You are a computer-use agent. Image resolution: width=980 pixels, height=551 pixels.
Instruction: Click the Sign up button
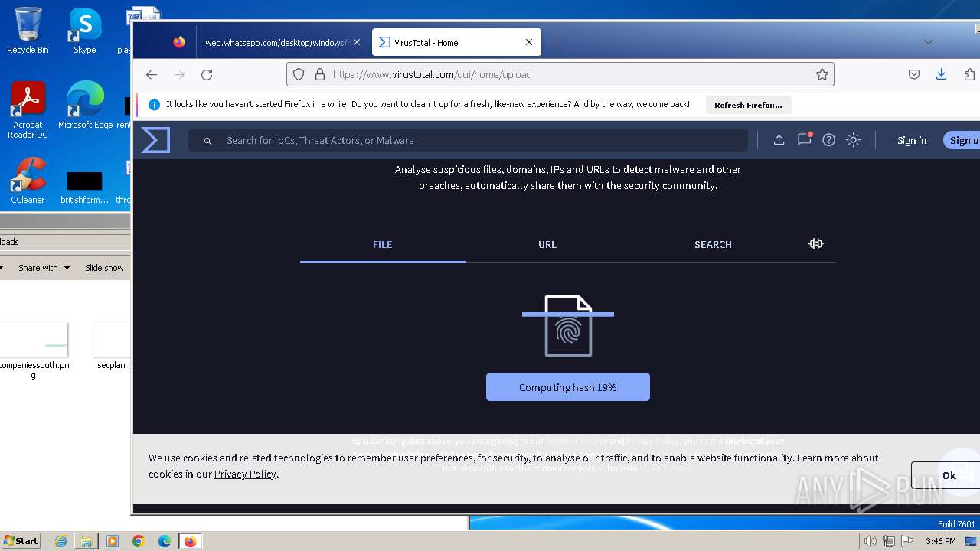(x=962, y=140)
